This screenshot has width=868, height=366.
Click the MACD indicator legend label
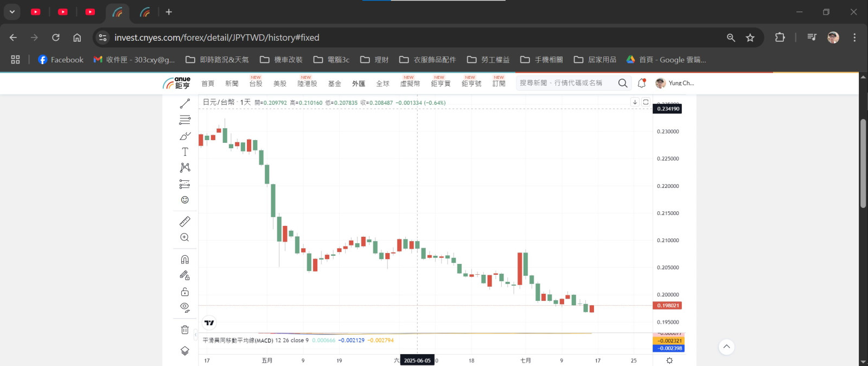click(x=238, y=340)
